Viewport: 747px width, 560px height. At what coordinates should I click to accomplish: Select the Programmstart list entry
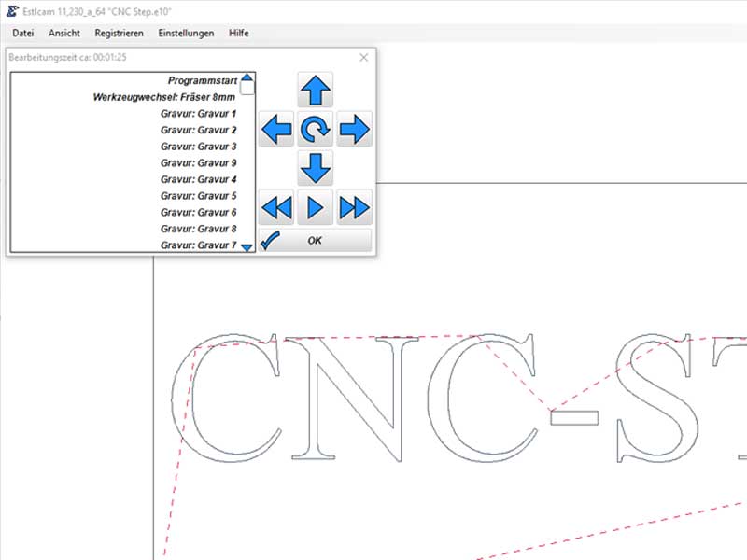125,81
